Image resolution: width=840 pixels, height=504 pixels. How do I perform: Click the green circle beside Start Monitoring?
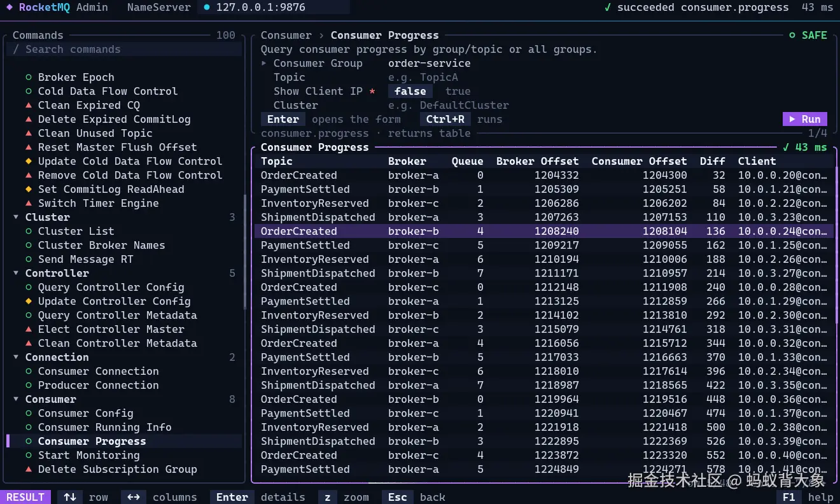(x=29, y=456)
